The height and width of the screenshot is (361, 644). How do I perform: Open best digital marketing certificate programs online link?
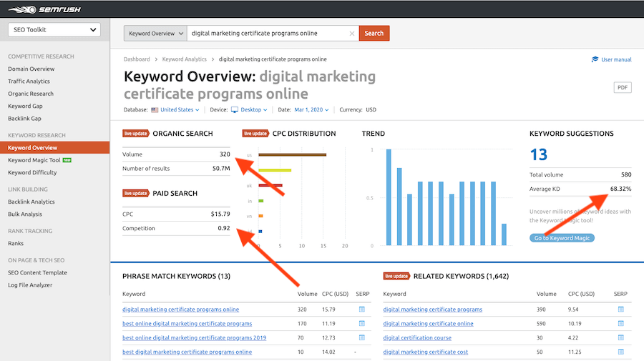tap(187, 352)
